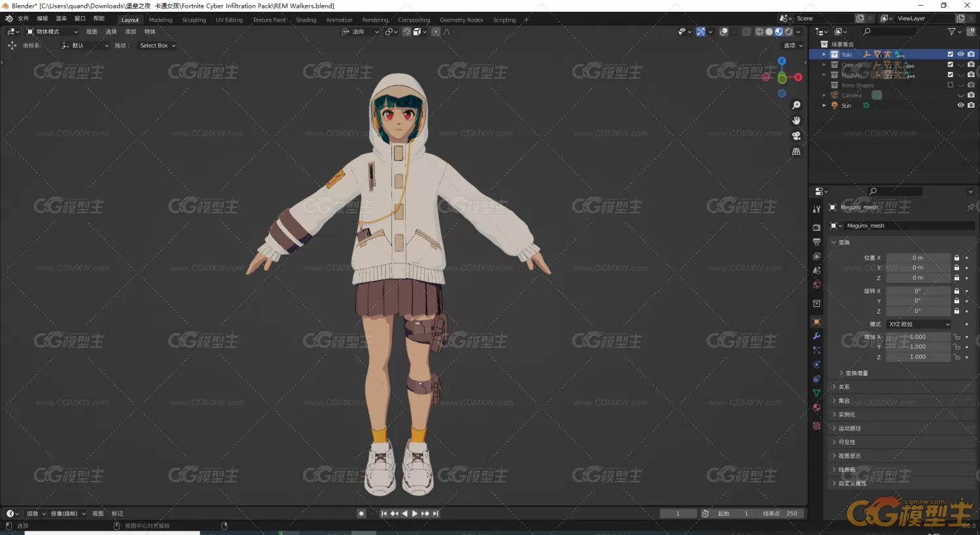Viewport: 980px width, 535px height.
Task: Switch to the Geometry Nodes workspace tab
Action: coord(461,20)
